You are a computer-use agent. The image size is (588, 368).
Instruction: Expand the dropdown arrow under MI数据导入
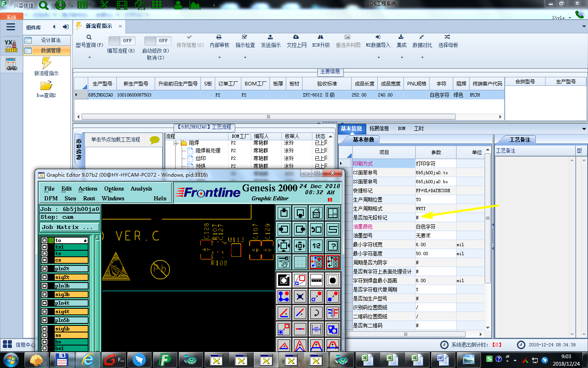[x=378, y=58]
